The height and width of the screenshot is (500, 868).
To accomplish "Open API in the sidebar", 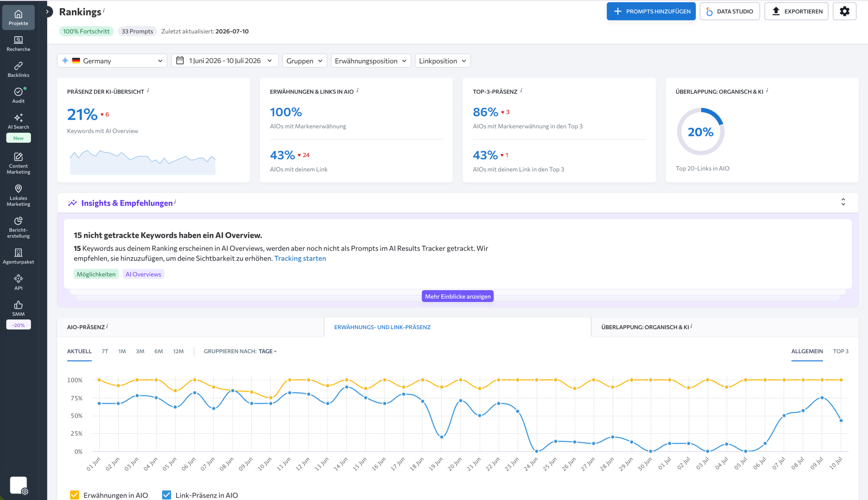I will tap(18, 282).
